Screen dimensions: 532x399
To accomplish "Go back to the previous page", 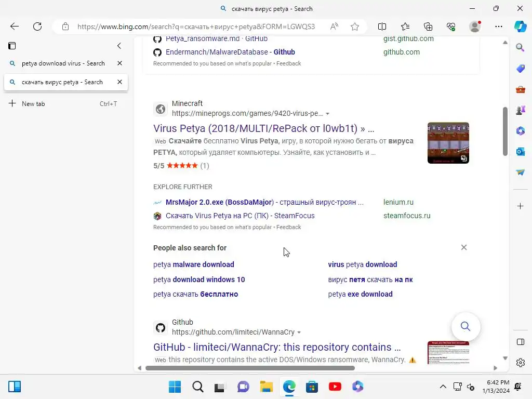I will tap(14, 26).
